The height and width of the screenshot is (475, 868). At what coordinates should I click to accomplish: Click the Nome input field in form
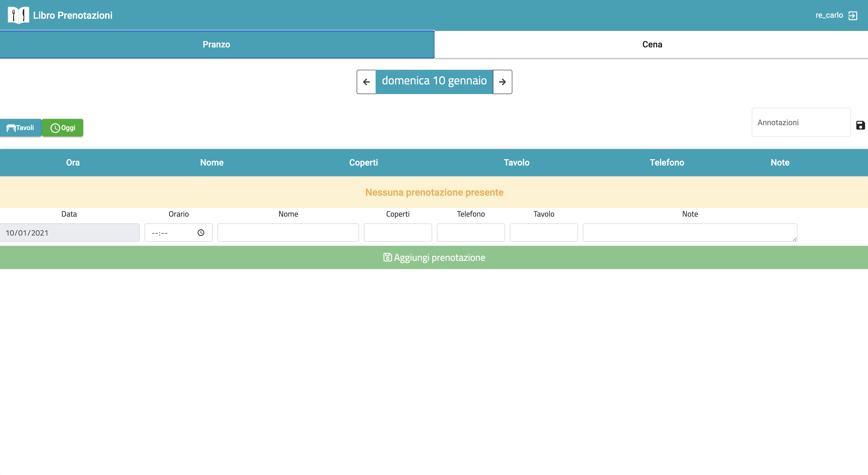(288, 233)
